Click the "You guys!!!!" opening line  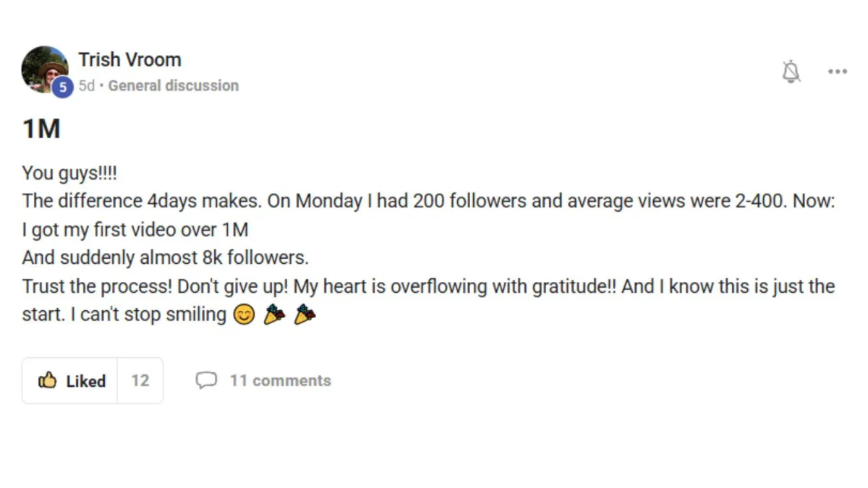pyautogui.click(x=69, y=173)
